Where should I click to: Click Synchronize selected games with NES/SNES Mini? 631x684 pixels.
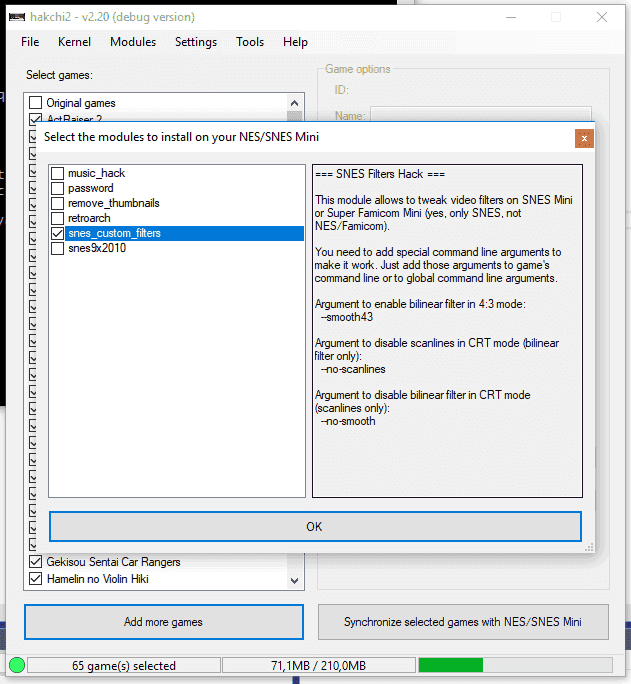[463, 622]
